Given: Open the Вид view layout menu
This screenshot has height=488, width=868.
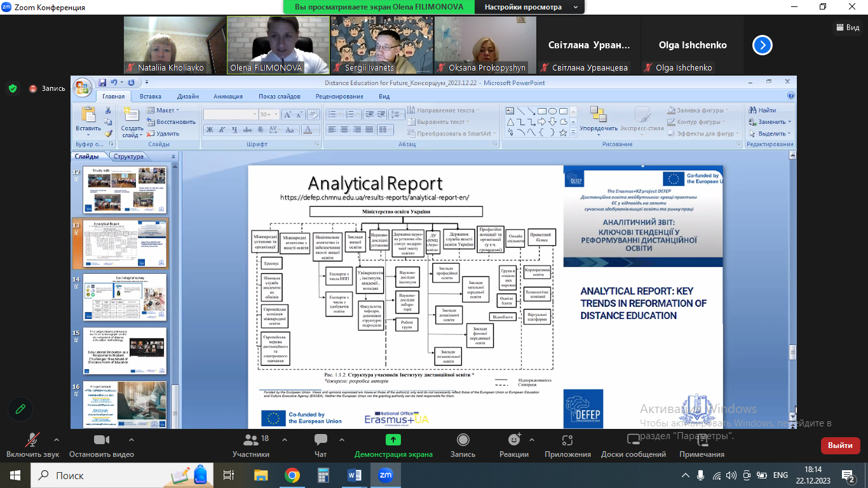Looking at the screenshot, I should point(847,27).
